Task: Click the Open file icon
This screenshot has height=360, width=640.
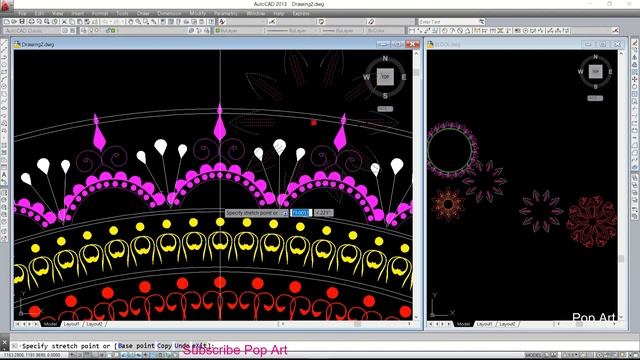Action: click(x=14, y=22)
